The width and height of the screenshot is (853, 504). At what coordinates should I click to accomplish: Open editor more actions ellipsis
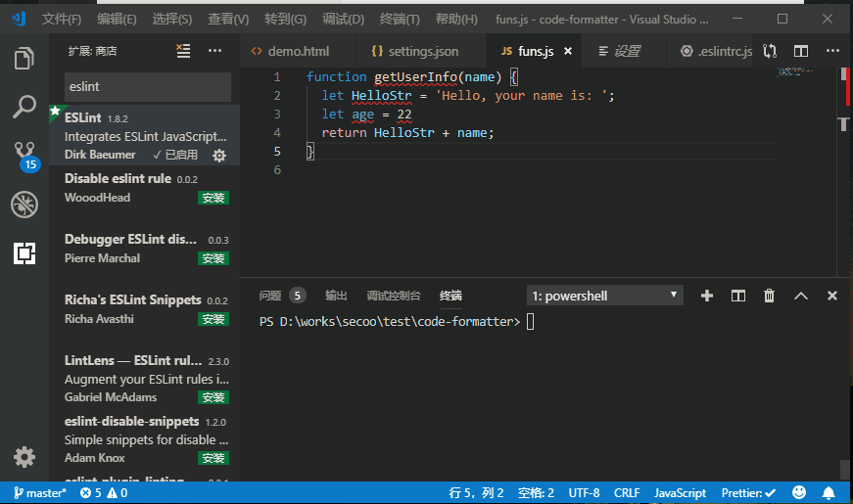click(832, 51)
